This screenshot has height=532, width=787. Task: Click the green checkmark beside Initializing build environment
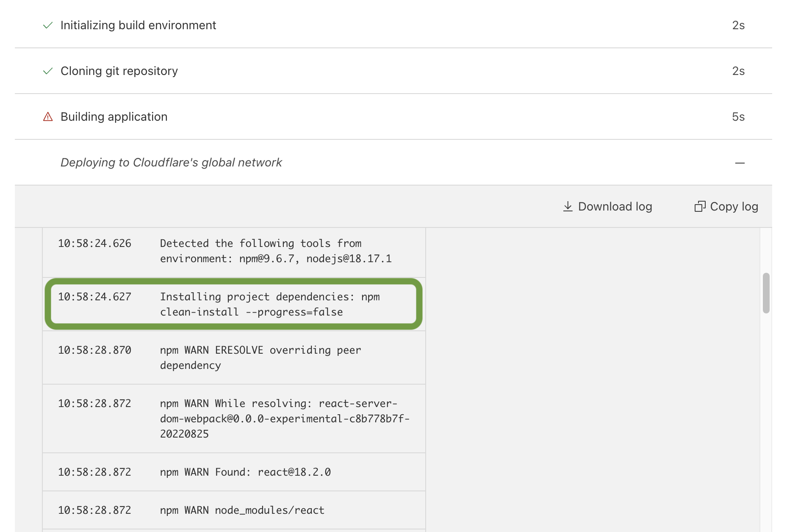[47, 25]
